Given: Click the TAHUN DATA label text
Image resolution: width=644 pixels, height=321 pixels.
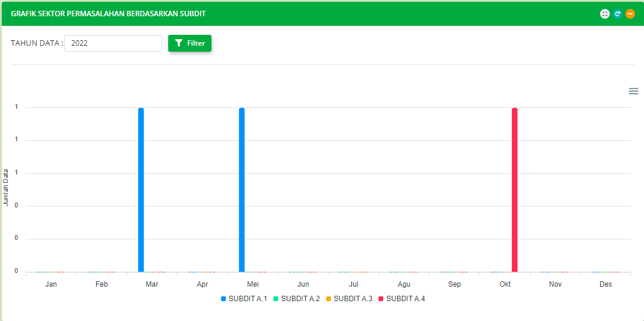Looking at the screenshot, I should (x=37, y=43).
